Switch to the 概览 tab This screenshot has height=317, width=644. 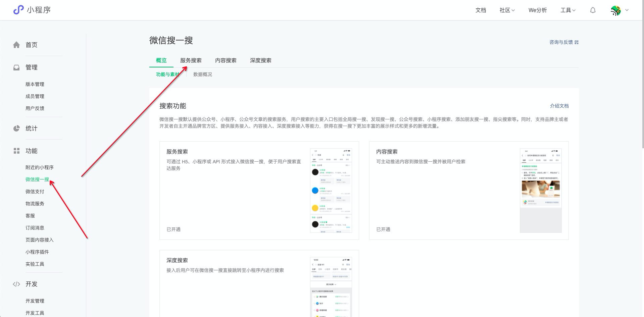[x=161, y=60]
